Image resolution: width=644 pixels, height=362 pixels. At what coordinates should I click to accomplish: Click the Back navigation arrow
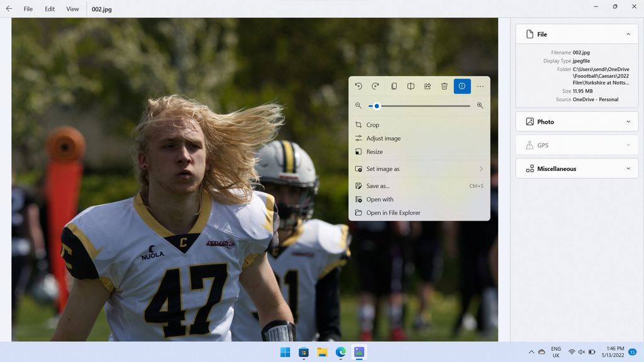[x=8, y=9]
